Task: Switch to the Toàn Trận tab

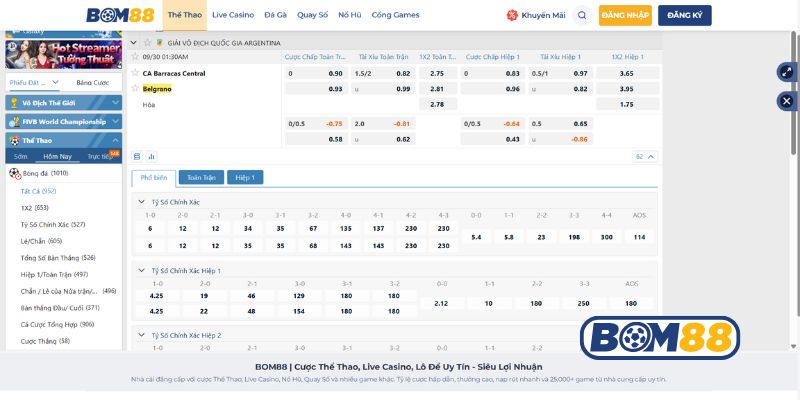Action: coord(201,177)
